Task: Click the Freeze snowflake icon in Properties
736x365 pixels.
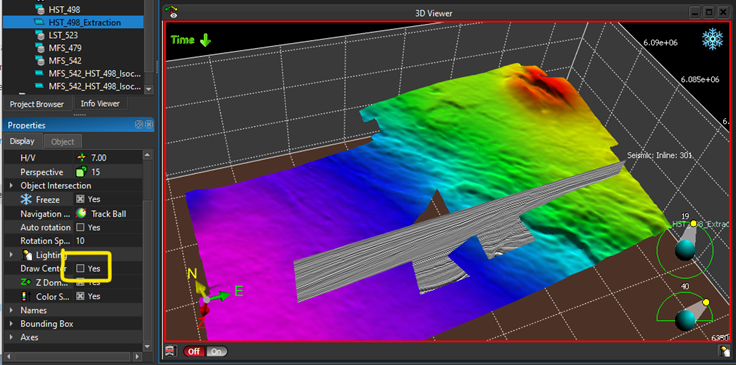Action: click(25, 199)
